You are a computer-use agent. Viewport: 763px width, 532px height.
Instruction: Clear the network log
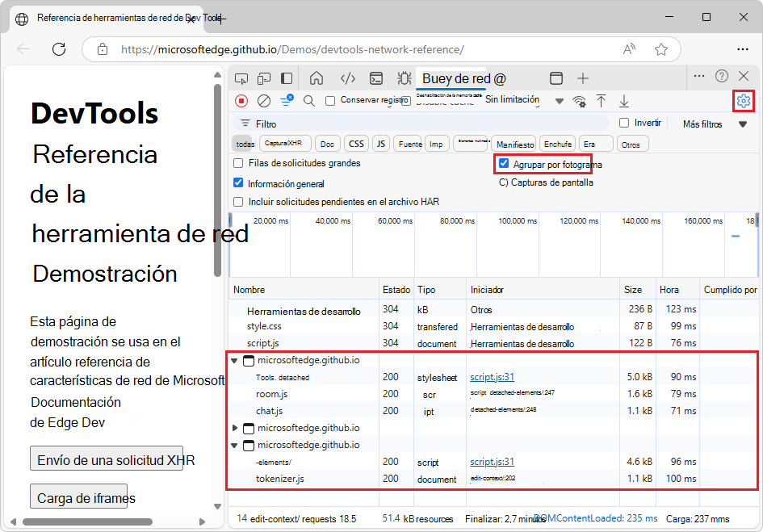[263, 100]
